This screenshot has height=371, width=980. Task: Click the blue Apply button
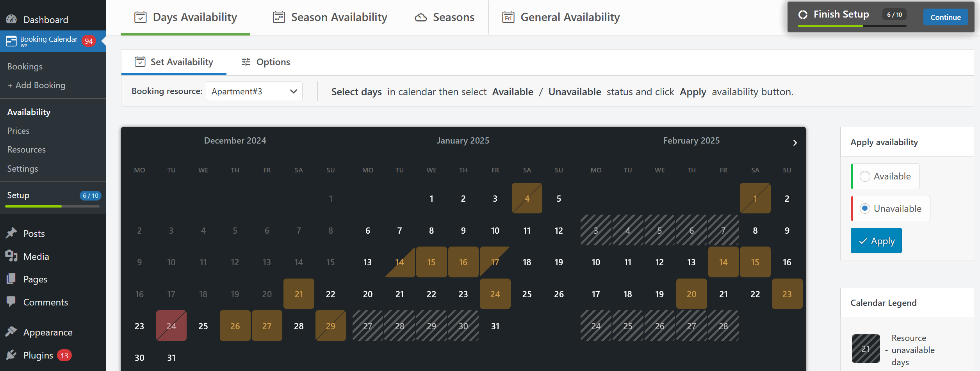[x=876, y=241]
